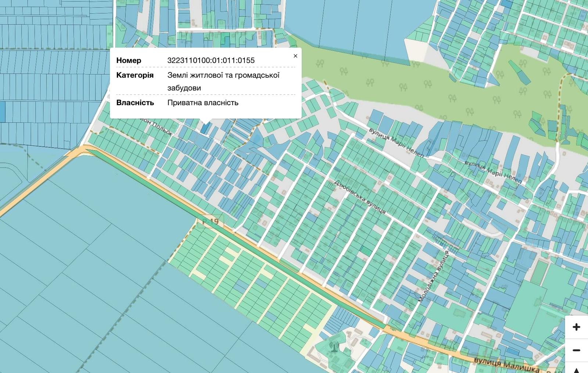Click the lower-right 'вулиця Марі Нелеп' label
588x373 pixels.
pos(492,171)
